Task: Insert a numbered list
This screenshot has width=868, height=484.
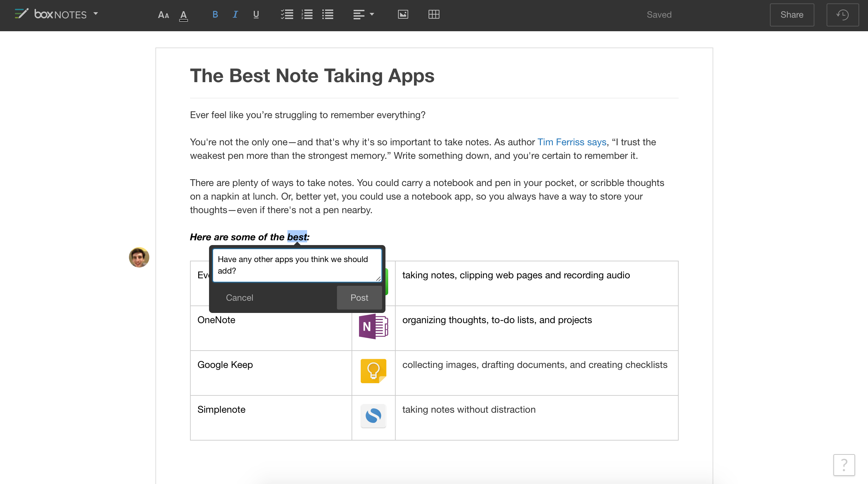Action: 307,15
